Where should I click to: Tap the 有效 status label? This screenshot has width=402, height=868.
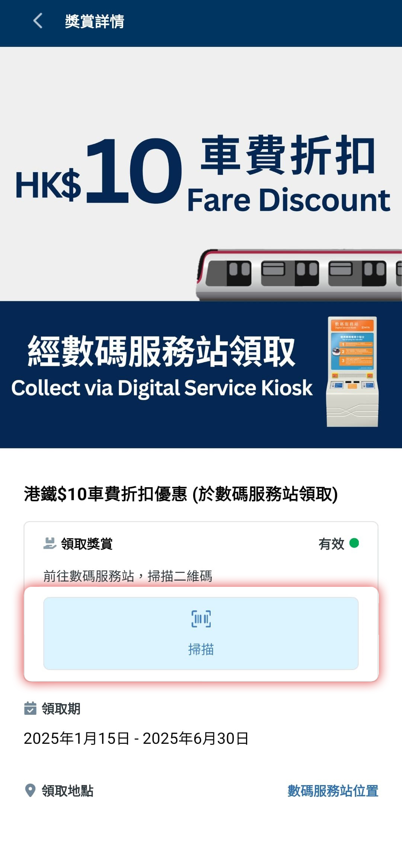[x=331, y=544]
